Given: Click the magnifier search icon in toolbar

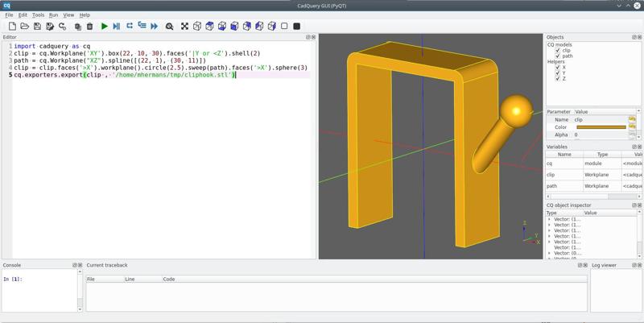Looking at the screenshot, I should 169,27.
